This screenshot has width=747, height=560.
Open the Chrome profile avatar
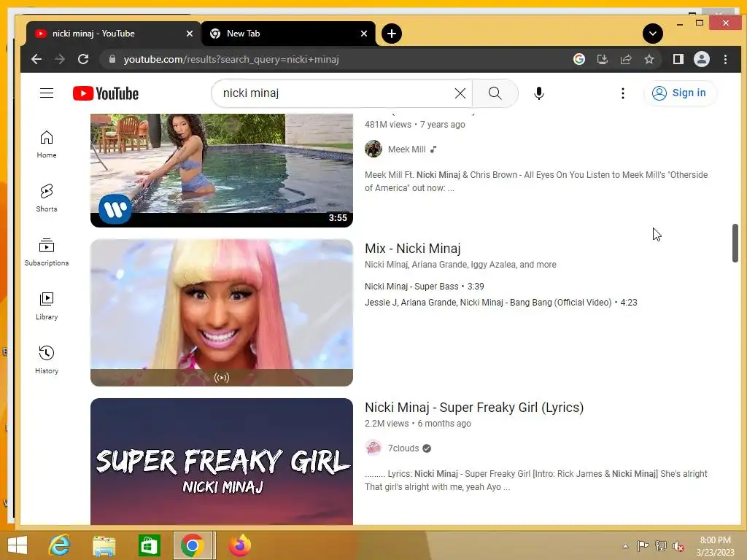701,59
